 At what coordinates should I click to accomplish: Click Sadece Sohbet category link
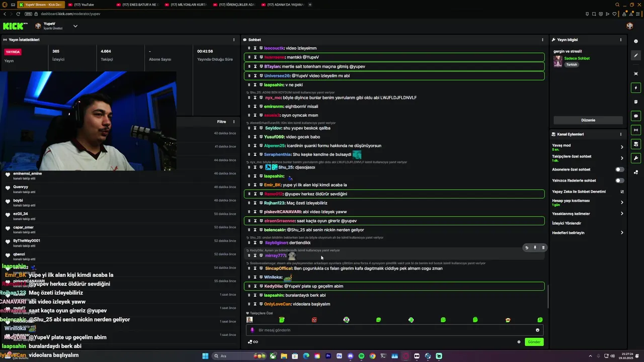(577, 58)
